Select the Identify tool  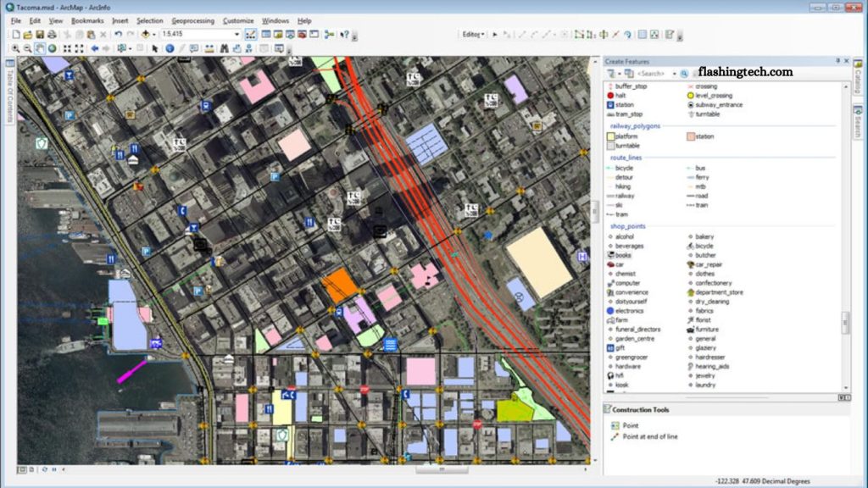(170, 48)
